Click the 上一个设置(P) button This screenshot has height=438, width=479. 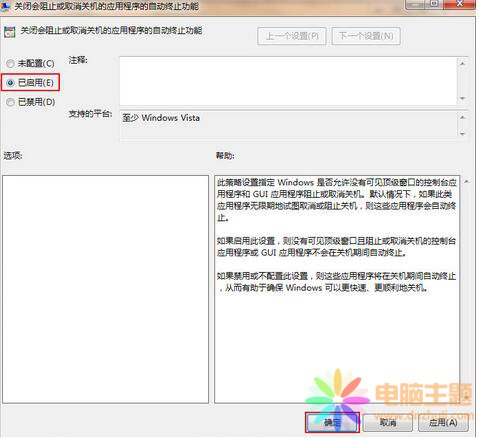[292, 36]
